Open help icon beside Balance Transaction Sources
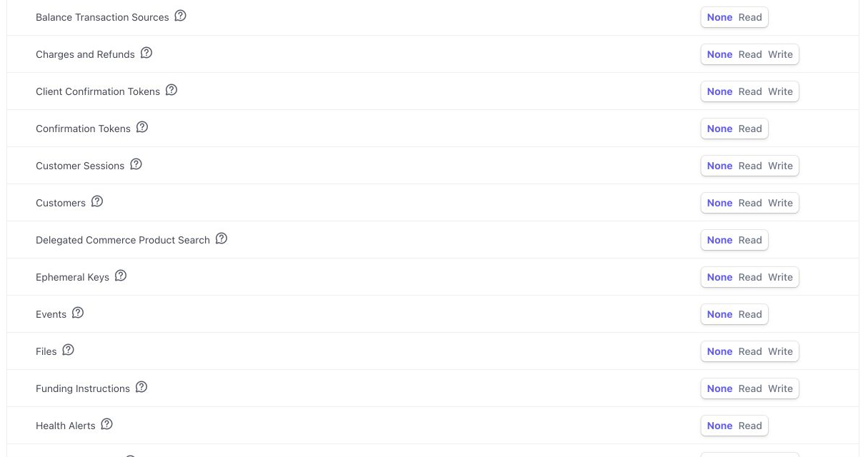The width and height of the screenshot is (868, 457). coord(181,16)
